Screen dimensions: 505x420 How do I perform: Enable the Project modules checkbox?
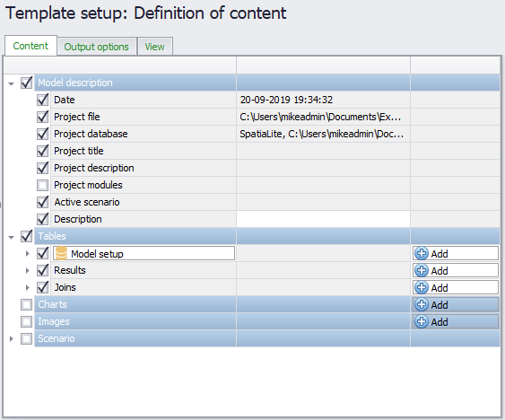(42, 186)
